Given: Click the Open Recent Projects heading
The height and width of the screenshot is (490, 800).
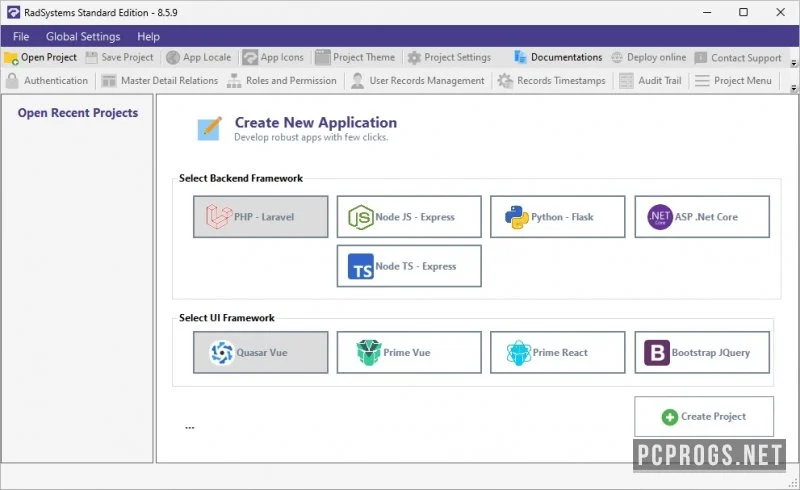Looking at the screenshot, I should coord(78,113).
